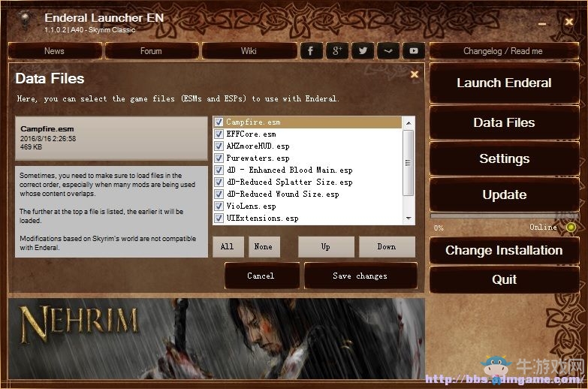Open the Facebook social link icon

311,50
